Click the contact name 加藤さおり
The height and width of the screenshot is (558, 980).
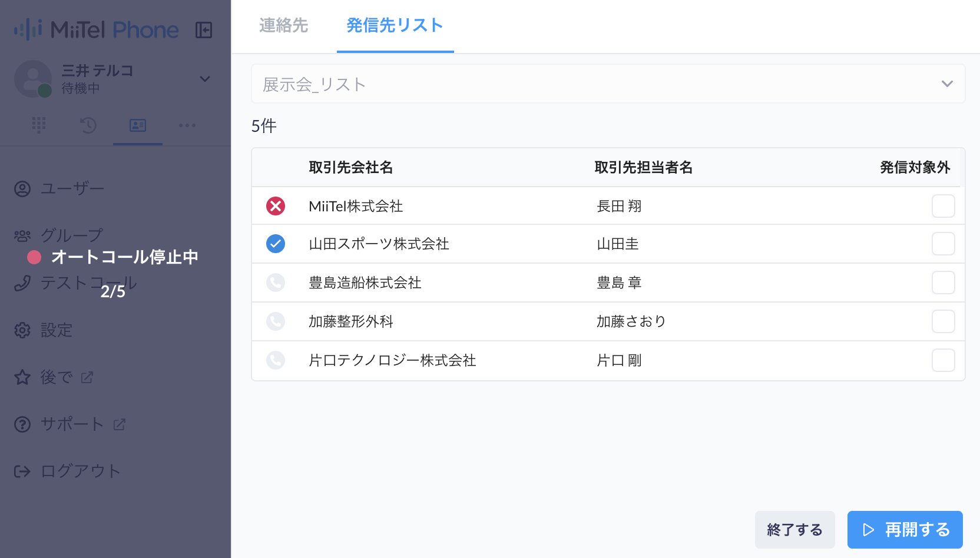point(631,321)
